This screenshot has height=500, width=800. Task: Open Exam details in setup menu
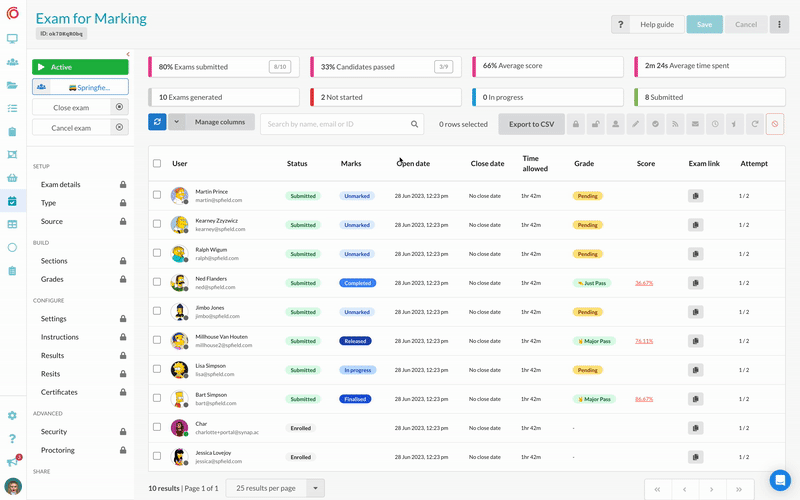61,185
